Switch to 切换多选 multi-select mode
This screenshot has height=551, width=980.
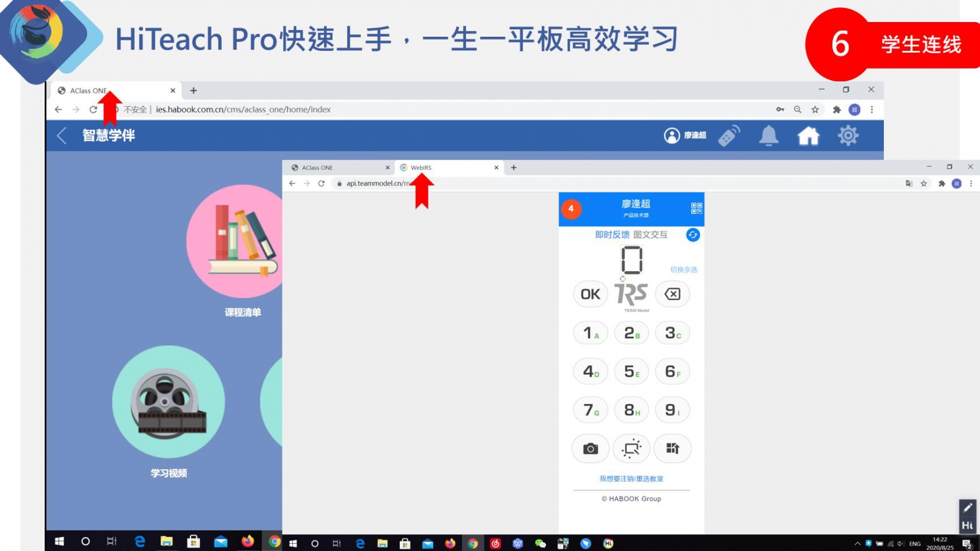pyautogui.click(x=684, y=270)
